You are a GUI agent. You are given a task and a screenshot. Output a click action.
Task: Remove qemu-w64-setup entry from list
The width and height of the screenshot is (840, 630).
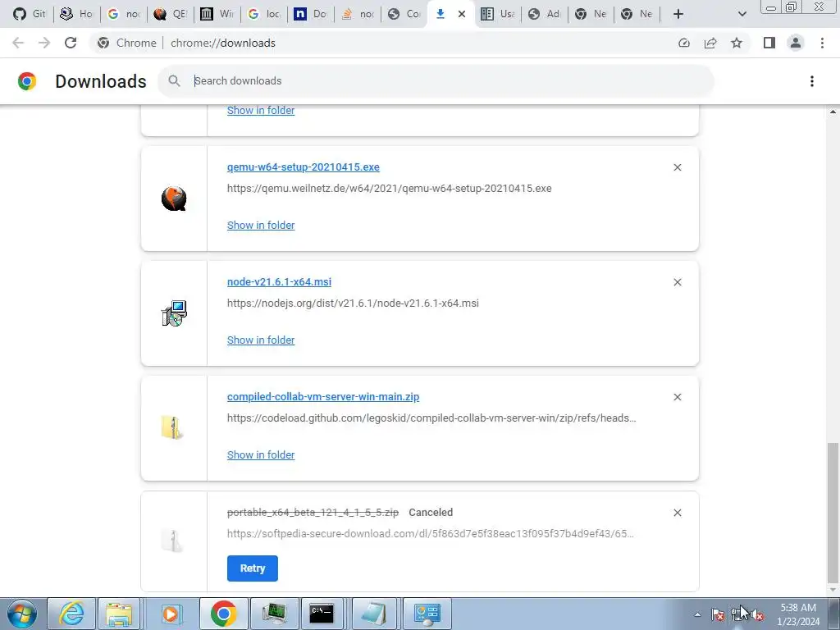[677, 167]
